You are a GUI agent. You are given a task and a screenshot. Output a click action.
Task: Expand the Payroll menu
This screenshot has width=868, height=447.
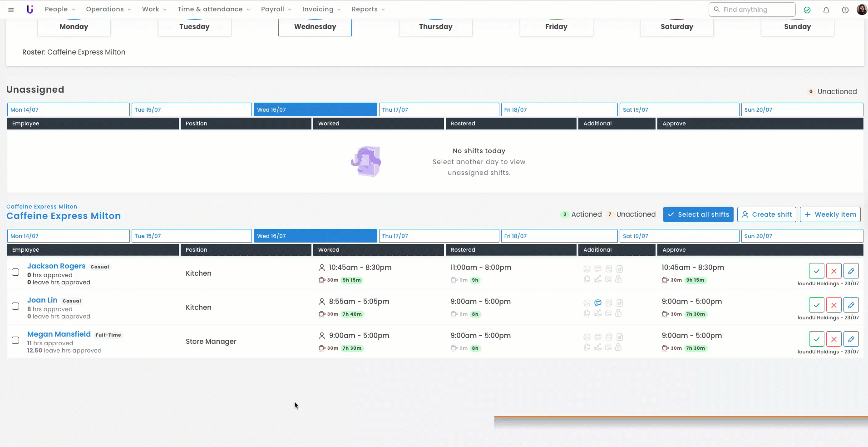(x=276, y=9)
